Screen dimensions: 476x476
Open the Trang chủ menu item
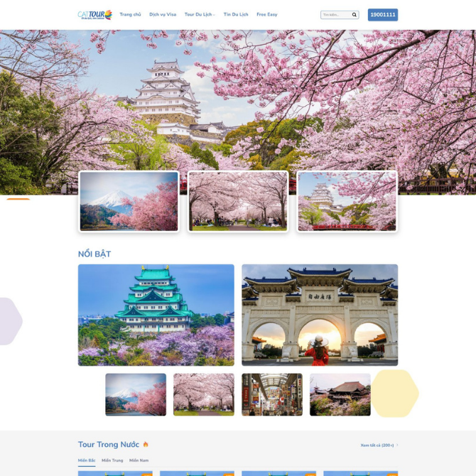tap(130, 15)
